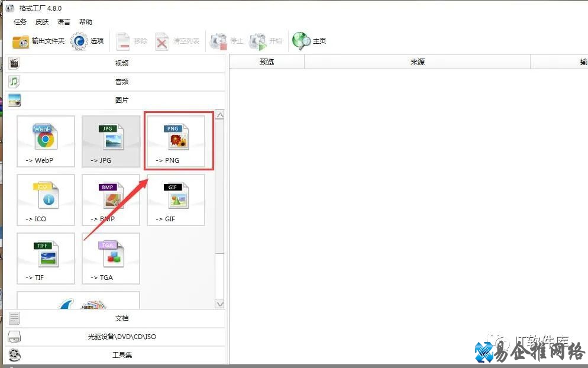The width and height of the screenshot is (588, 368).
Task: Open the BMP conversion option
Action: coord(111,199)
